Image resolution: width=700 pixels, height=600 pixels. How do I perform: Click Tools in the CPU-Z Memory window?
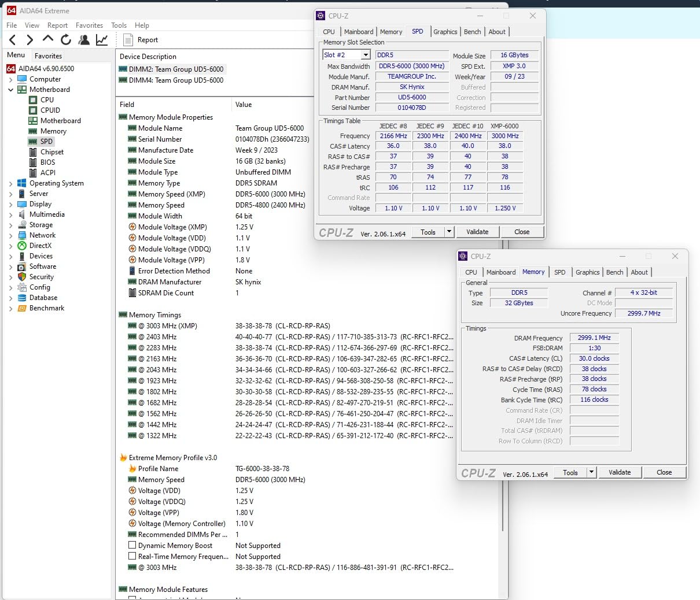(x=570, y=472)
